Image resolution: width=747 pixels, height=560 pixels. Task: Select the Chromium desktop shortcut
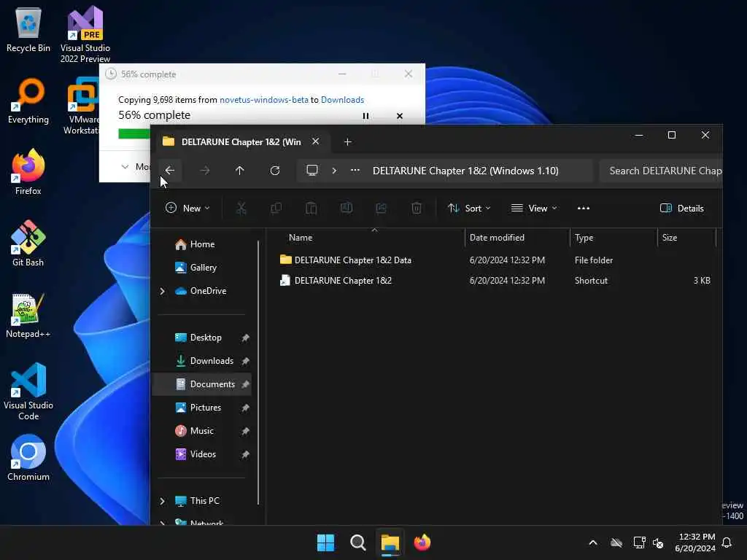click(x=28, y=458)
